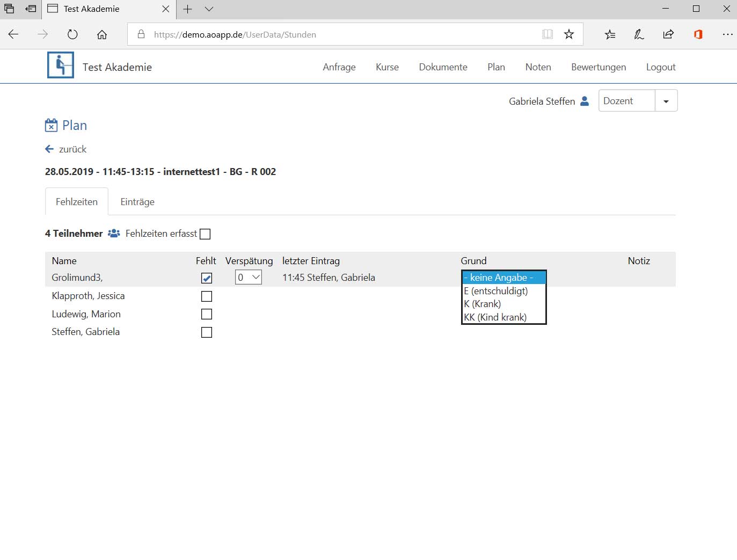Click the name Steffen, Gabriela in the table
The image size is (737, 560).
click(x=85, y=332)
